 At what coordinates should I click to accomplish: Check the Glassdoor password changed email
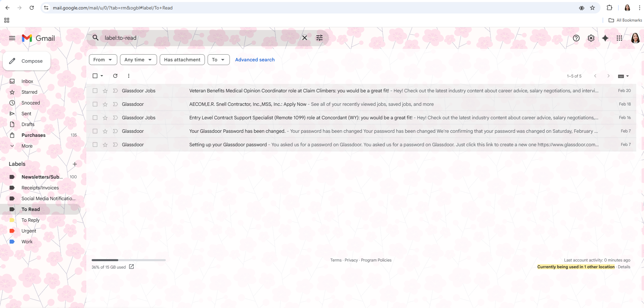[x=95, y=131]
